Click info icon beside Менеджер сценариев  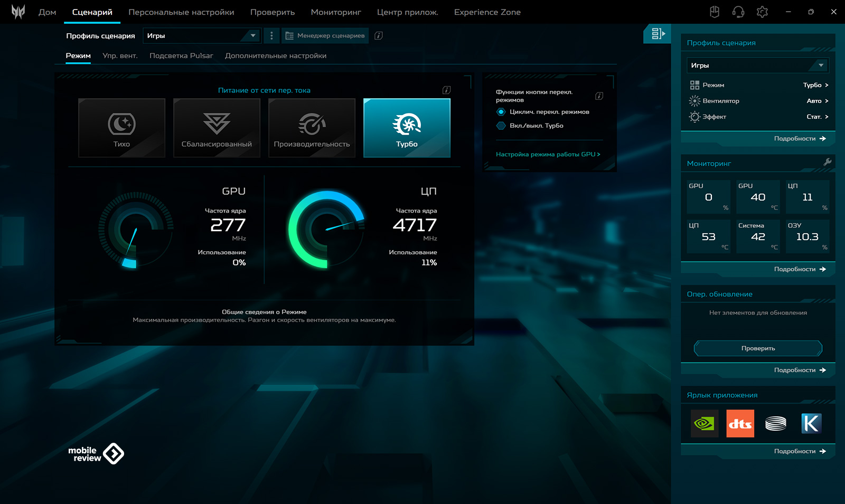[x=378, y=36]
